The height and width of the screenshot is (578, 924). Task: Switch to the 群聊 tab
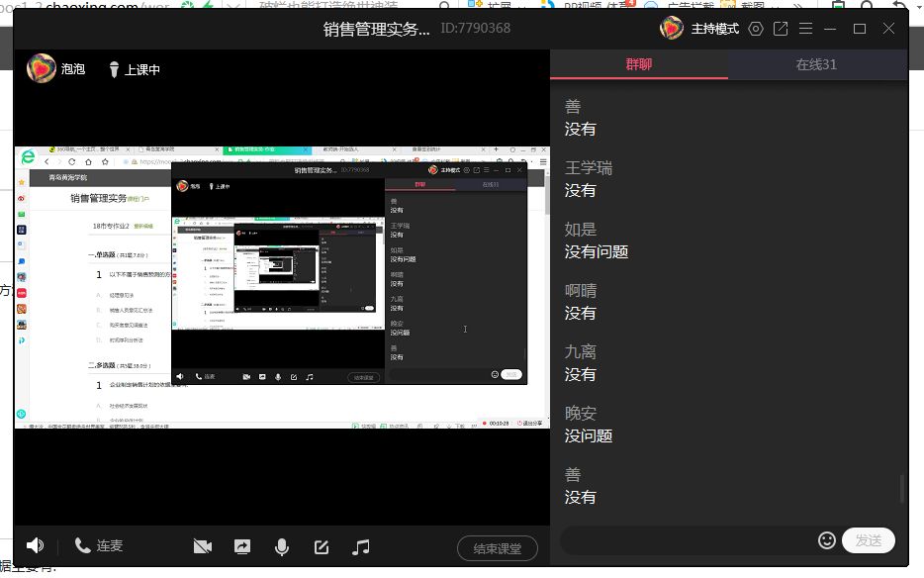(x=639, y=64)
